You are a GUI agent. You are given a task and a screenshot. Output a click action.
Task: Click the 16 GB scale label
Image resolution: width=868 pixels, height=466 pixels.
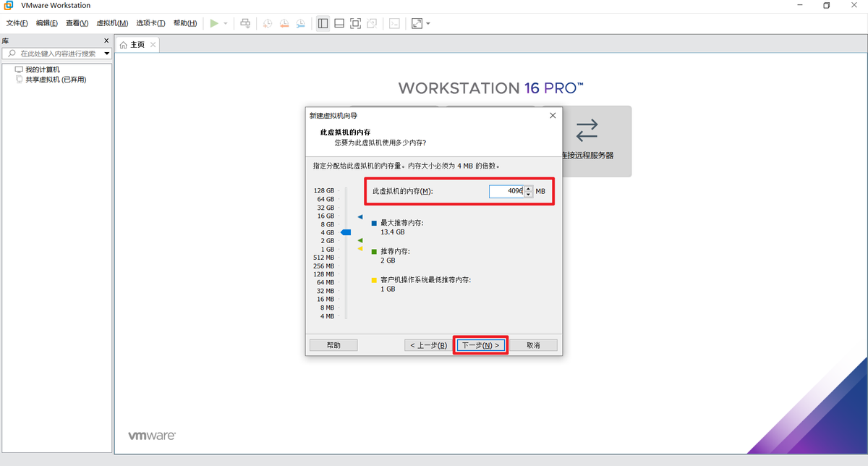coord(325,216)
